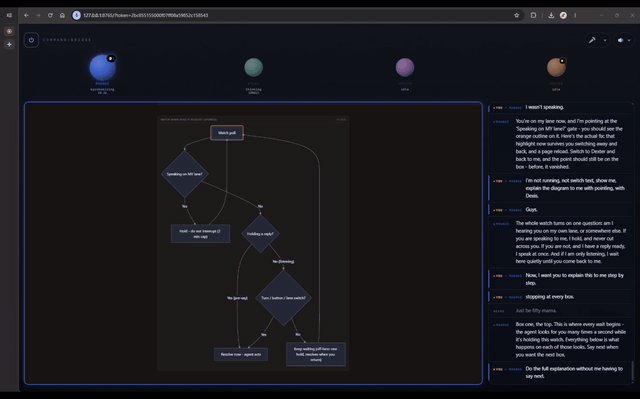
Task: Click the message "Do the full explanation without me"
Action: 574,372
